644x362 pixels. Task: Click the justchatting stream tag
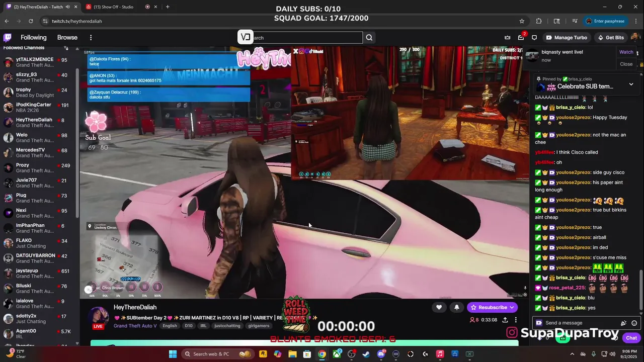point(227,326)
